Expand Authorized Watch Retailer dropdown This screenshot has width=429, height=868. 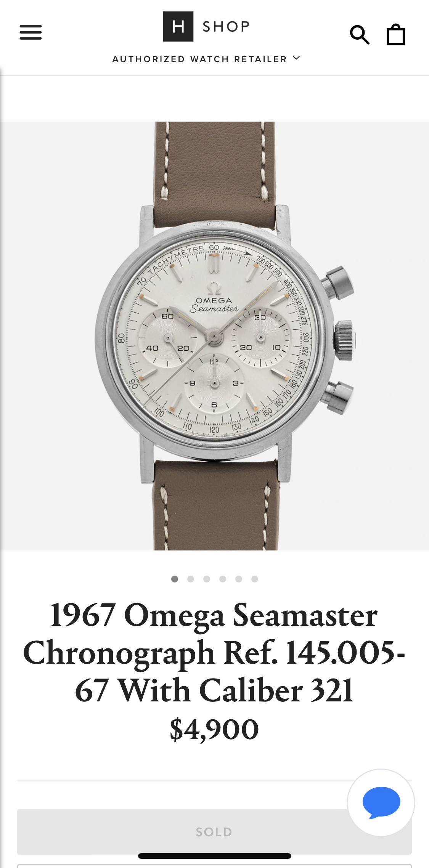[x=206, y=59]
